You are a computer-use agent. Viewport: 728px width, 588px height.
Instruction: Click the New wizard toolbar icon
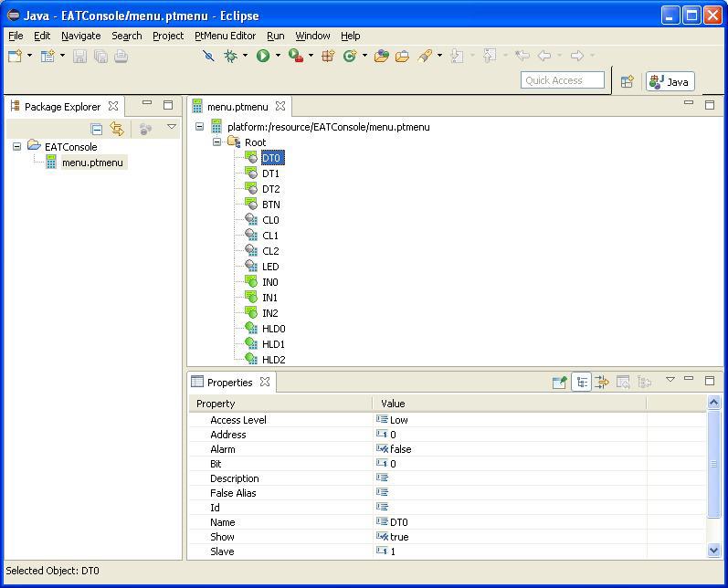coord(15,57)
